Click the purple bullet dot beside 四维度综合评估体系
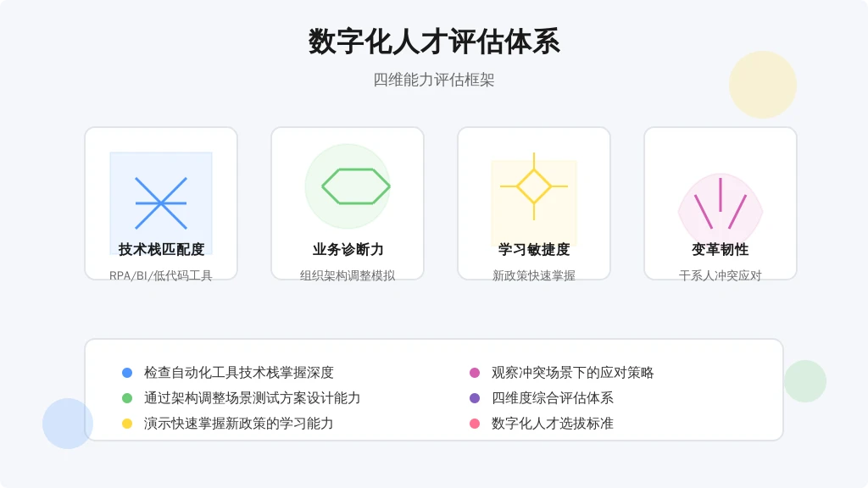 click(475, 398)
